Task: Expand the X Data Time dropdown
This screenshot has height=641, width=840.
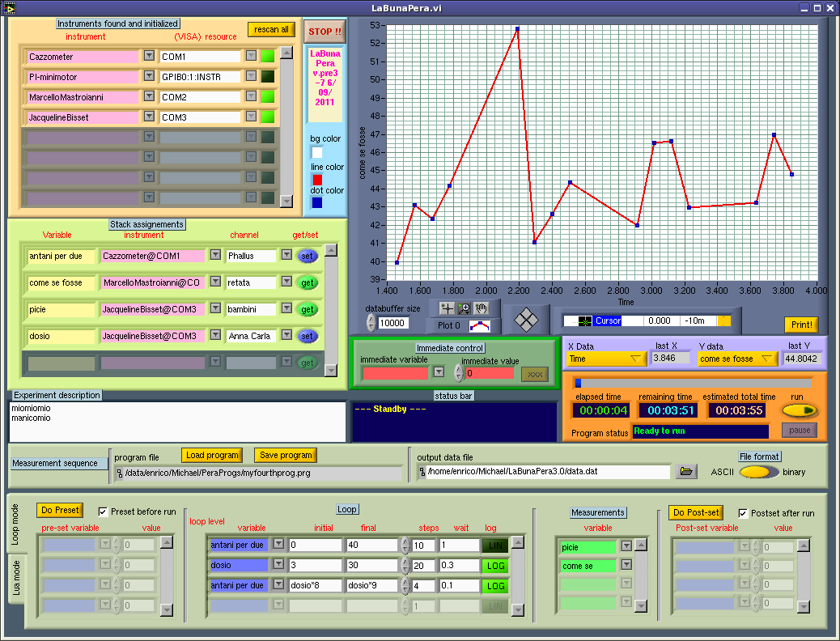Action: (x=606, y=359)
